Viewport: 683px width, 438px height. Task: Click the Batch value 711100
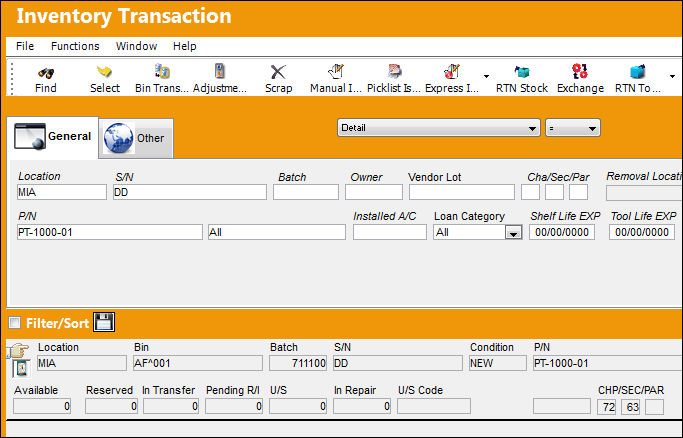298,363
